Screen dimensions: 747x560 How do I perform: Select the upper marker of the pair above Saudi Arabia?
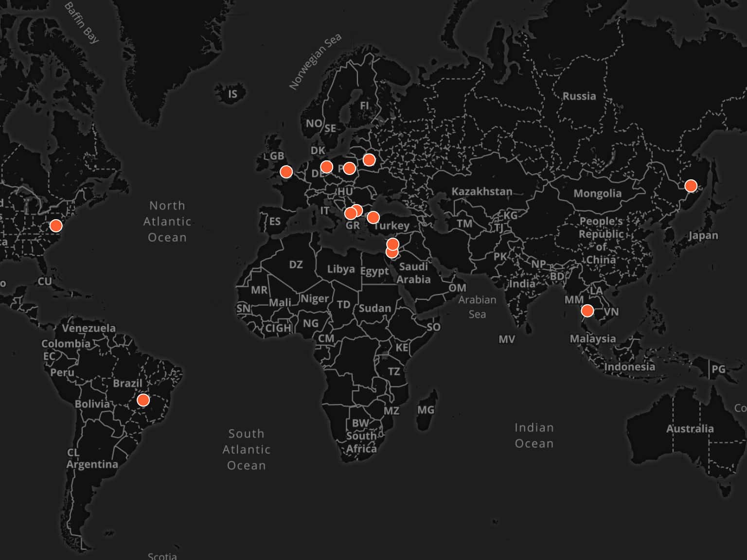393,244
